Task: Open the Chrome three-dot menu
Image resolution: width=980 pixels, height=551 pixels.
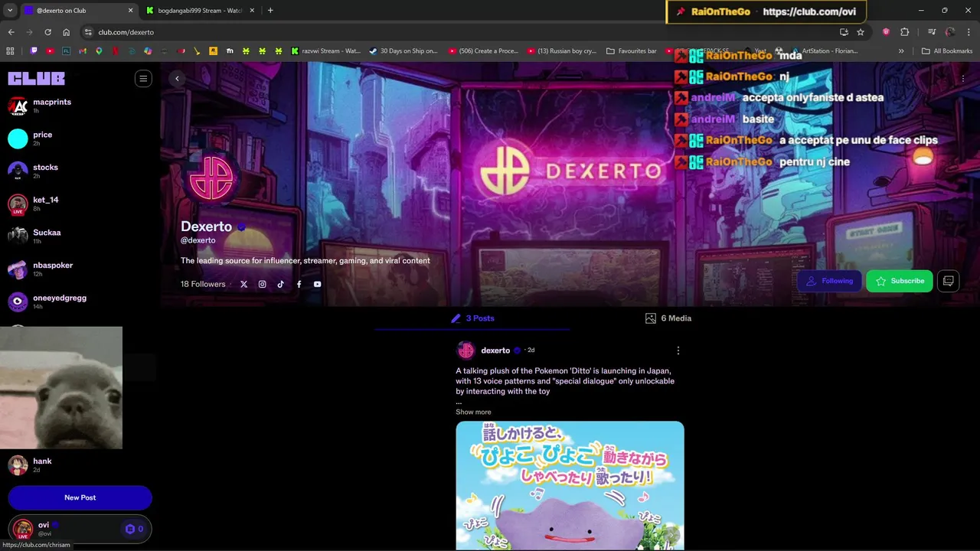Action: tap(968, 32)
